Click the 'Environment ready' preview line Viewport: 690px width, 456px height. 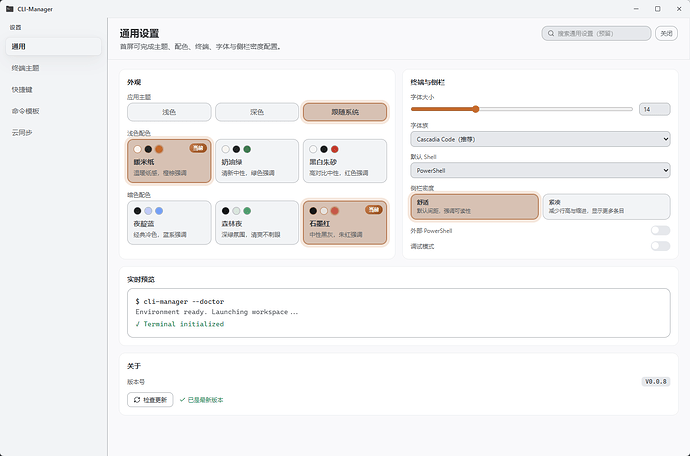217,312
